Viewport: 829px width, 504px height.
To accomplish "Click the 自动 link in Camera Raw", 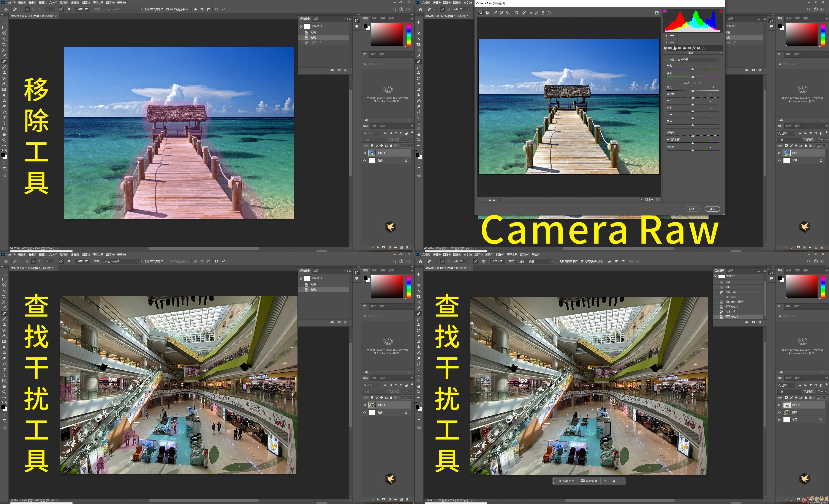I will pyautogui.click(x=686, y=83).
